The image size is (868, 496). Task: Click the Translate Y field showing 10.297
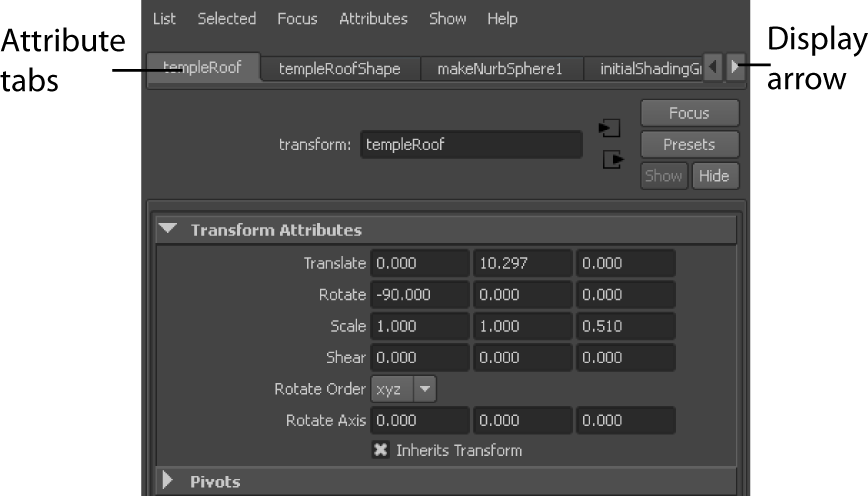tap(521, 264)
